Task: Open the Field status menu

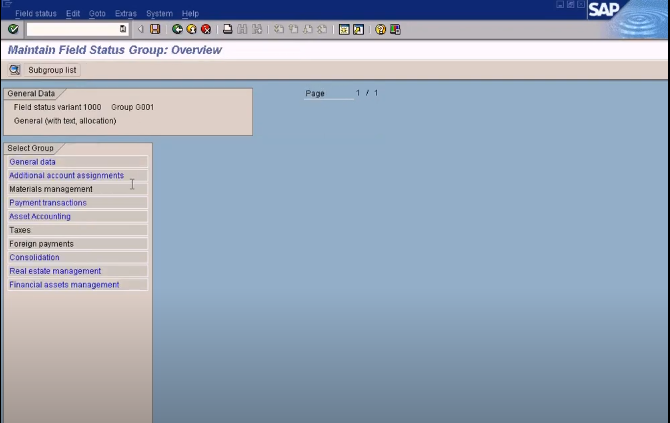Action: point(36,13)
